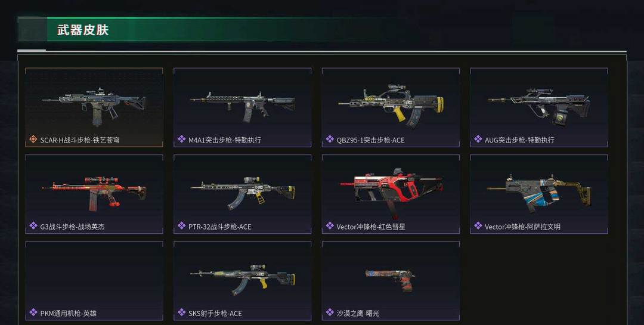Click the PTR-32战斗步枪-ACE label
The width and height of the screenshot is (644, 325).
coord(219,227)
